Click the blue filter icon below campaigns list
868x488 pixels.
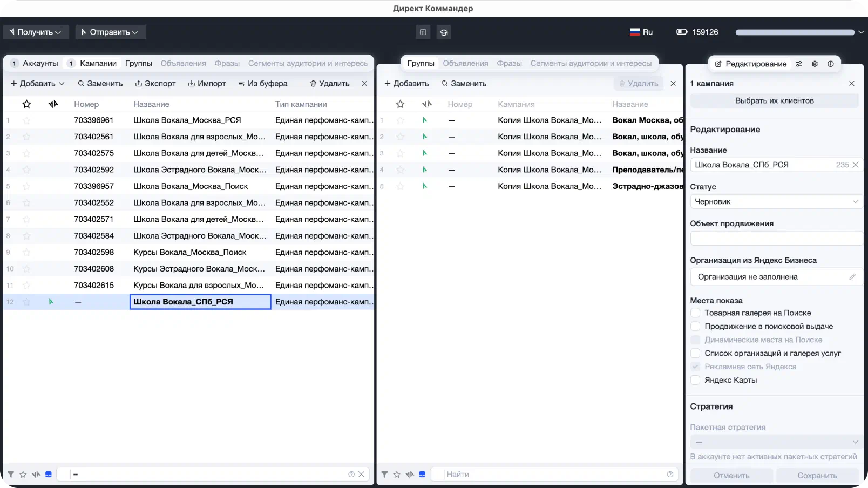(49, 475)
